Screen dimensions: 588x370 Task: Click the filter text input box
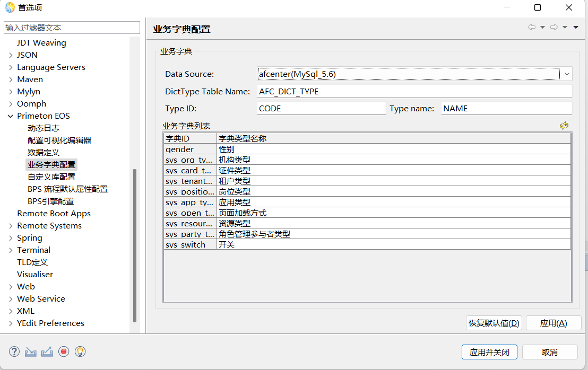[x=72, y=28]
